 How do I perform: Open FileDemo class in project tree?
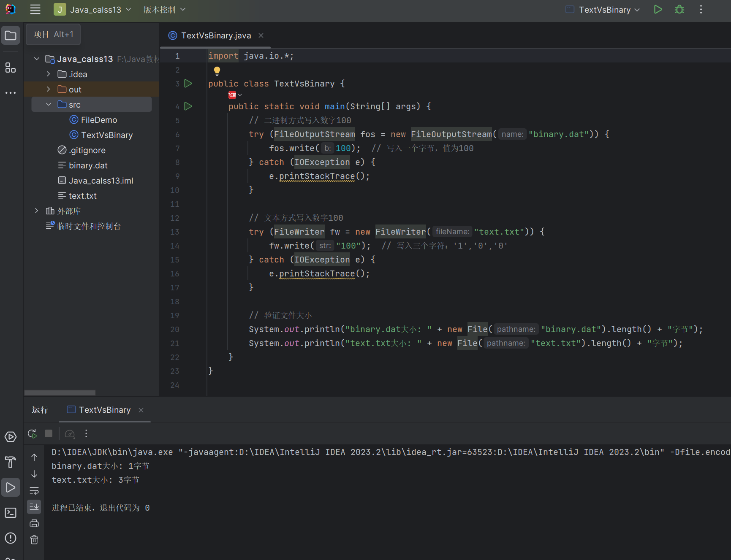[99, 120]
